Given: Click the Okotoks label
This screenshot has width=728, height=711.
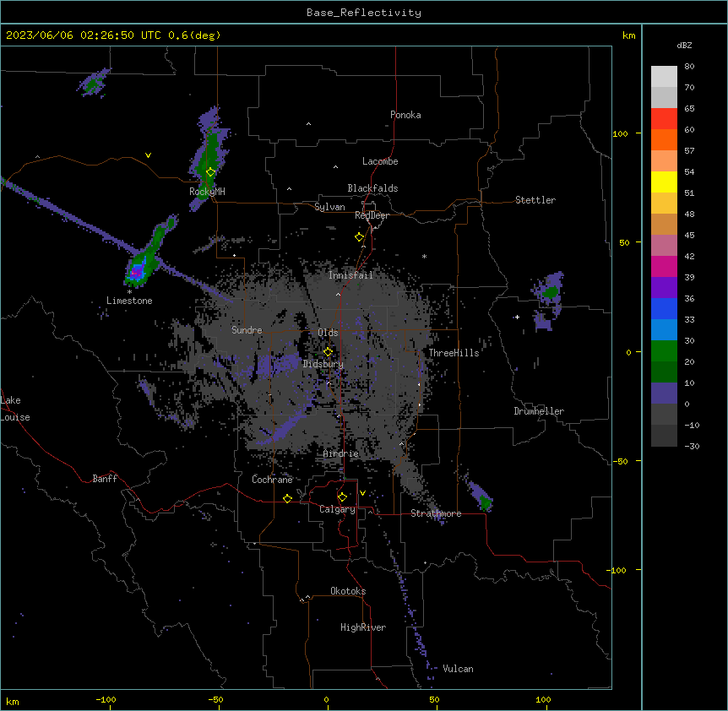Looking at the screenshot, I should click(348, 591).
